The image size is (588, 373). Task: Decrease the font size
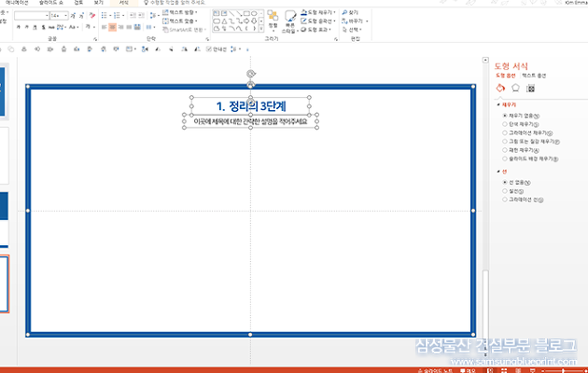point(81,15)
